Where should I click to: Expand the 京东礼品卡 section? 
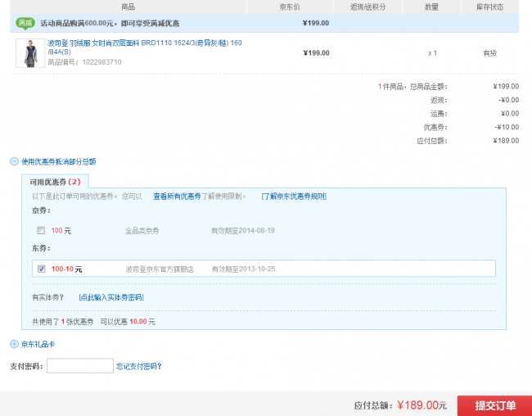14,344
